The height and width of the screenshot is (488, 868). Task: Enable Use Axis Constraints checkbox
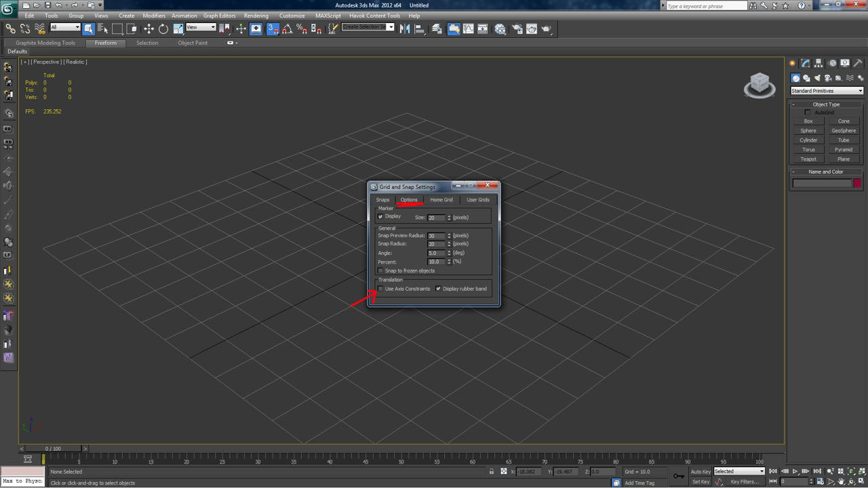point(380,289)
